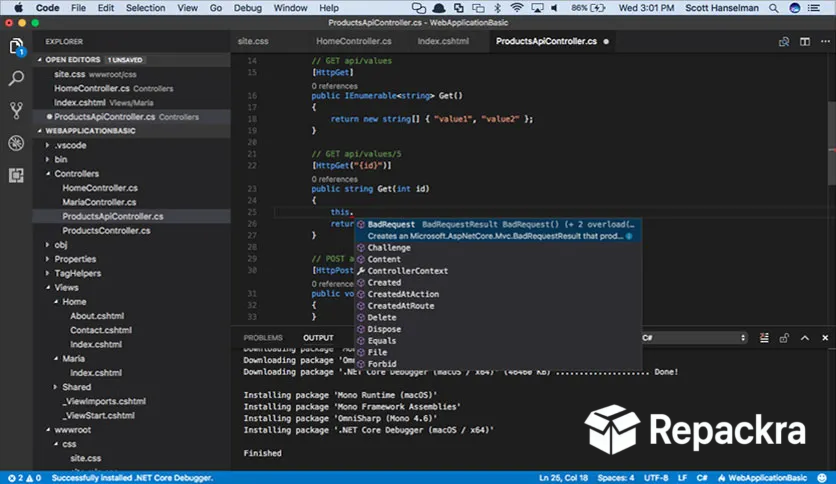Close the output panel
This screenshot has width=836, height=484.
coord(825,338)
